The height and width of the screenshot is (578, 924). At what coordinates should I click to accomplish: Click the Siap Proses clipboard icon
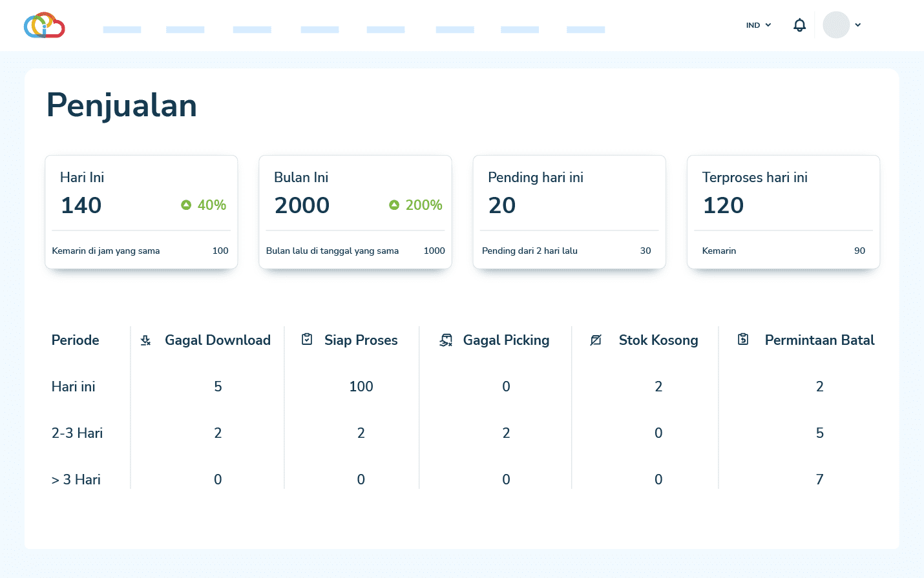(x=307, y=340)
